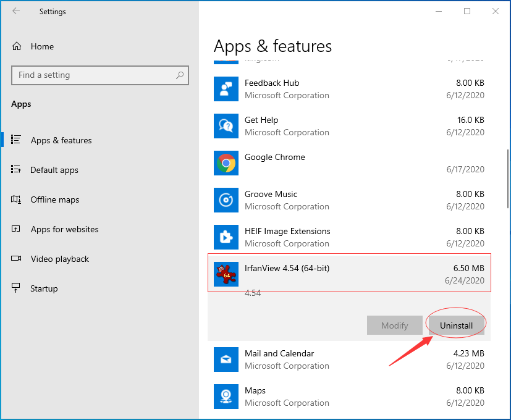This screenshot has width=511, height=420.
Task: Click the Apps for websites icon
Action: pos(15,229)
